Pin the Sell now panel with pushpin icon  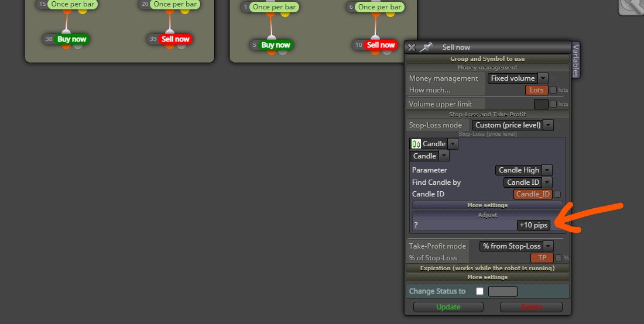[426, 47]
